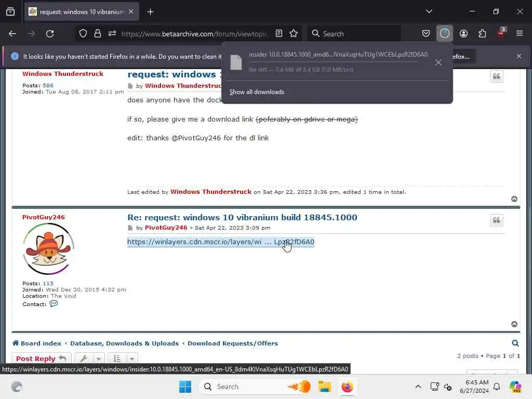532x399 pixels.
Task: Open the Edge widget icon at taskbar left
Action: click(17, 387)
